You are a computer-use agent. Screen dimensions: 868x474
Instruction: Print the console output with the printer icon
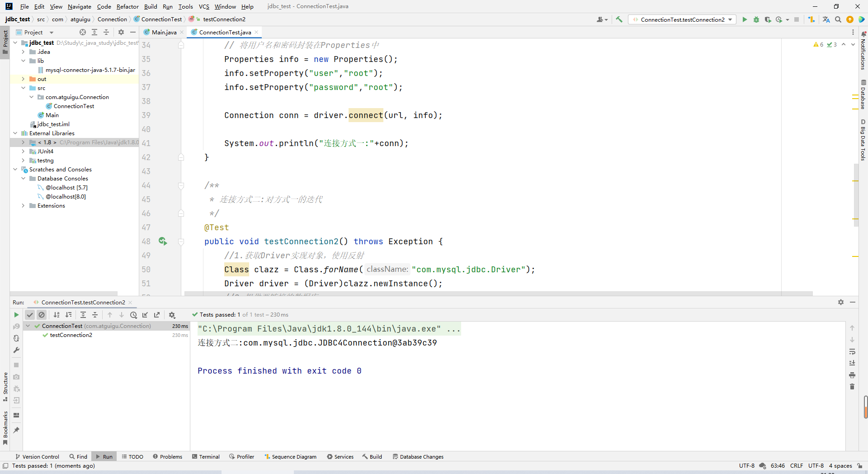pos(852,375)
